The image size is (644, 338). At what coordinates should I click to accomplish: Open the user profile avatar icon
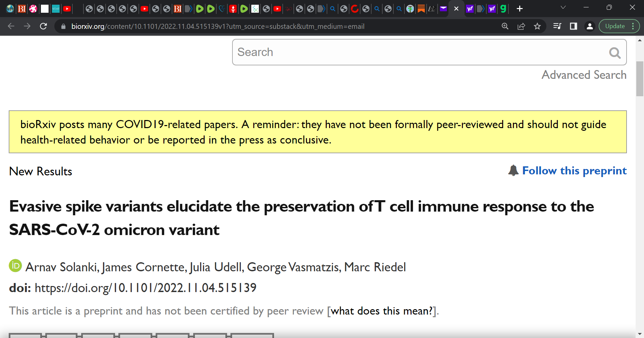point(590,26)
